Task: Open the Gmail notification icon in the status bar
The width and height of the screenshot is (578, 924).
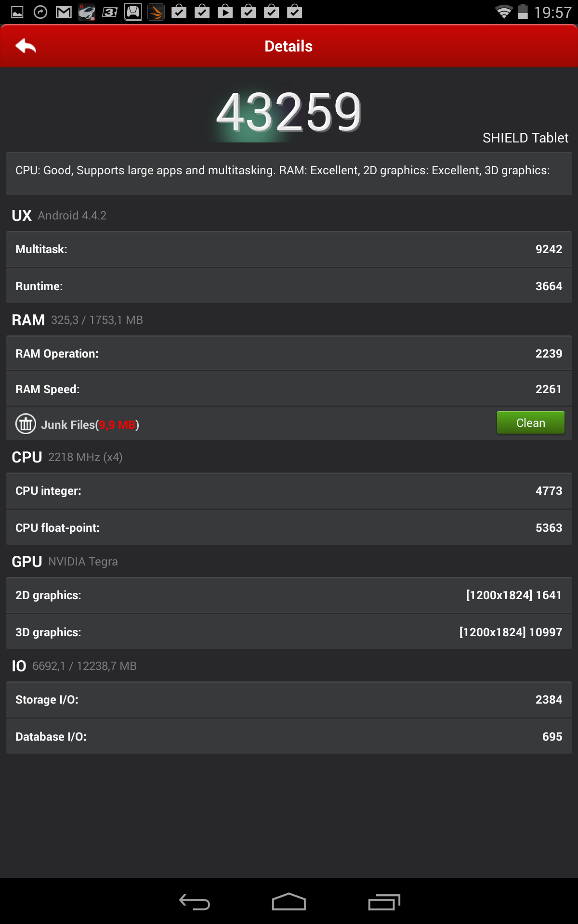Action: (x=64, y=12)
